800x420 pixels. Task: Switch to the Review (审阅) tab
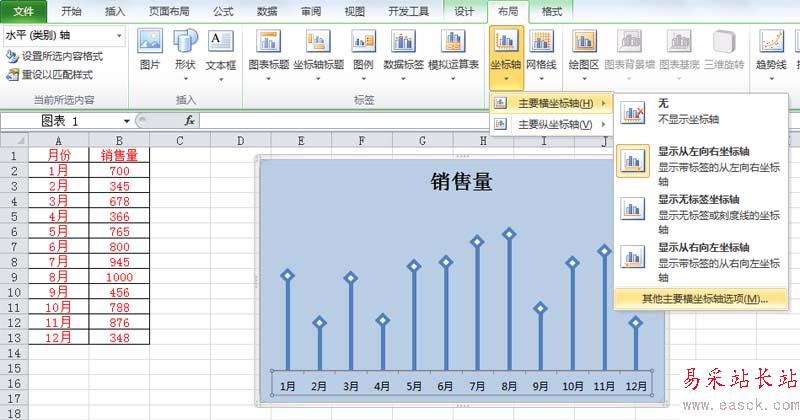point(311,11)
